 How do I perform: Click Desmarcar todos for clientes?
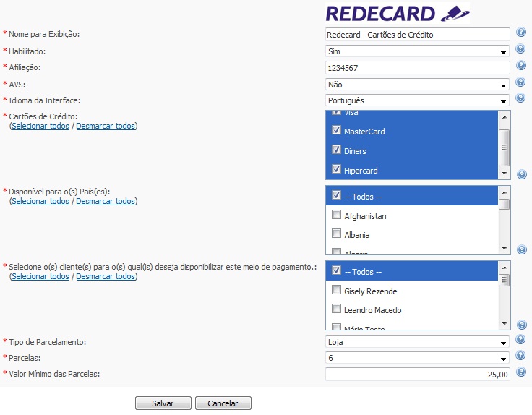coord(106,277)
